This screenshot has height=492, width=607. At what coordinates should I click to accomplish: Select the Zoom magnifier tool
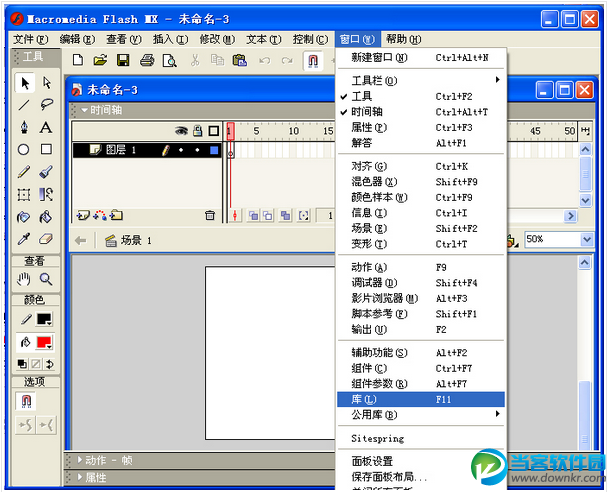(46, 279)
